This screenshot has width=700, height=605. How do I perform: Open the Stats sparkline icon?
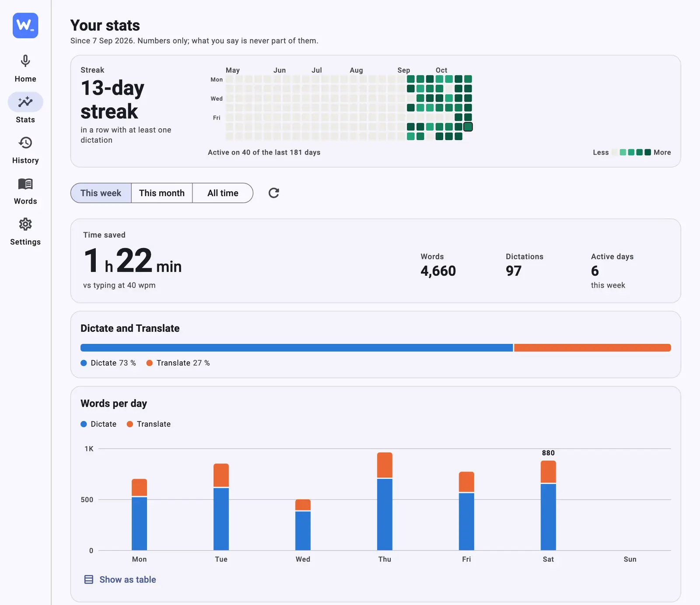[x=25, y=102]
